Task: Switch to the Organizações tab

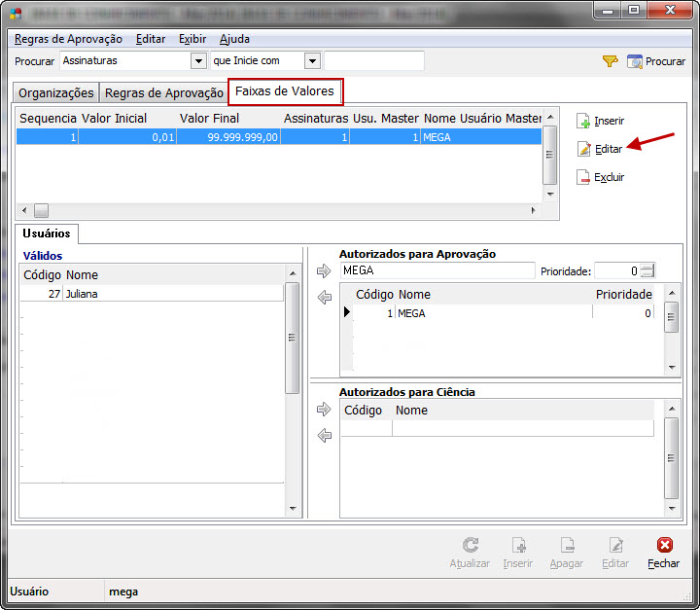Action: 57,93
